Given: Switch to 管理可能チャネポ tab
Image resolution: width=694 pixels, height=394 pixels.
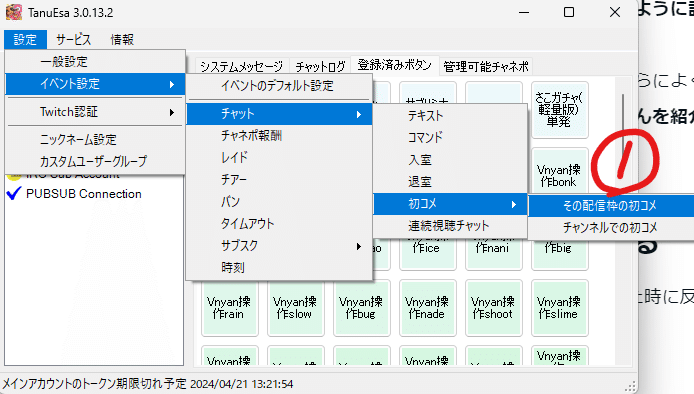Looking at the screenshot, I should coord(486,66).
